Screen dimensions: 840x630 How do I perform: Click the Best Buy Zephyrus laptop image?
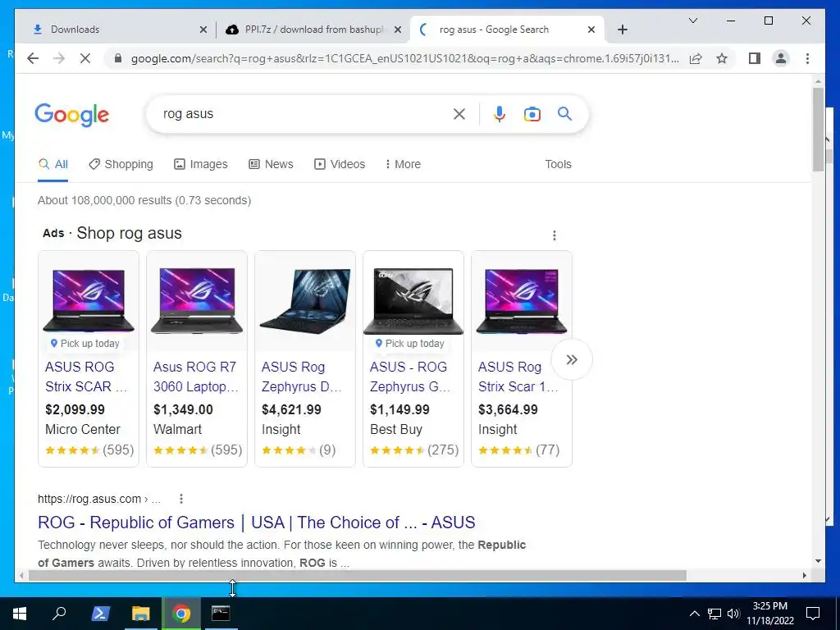(413, 301)
